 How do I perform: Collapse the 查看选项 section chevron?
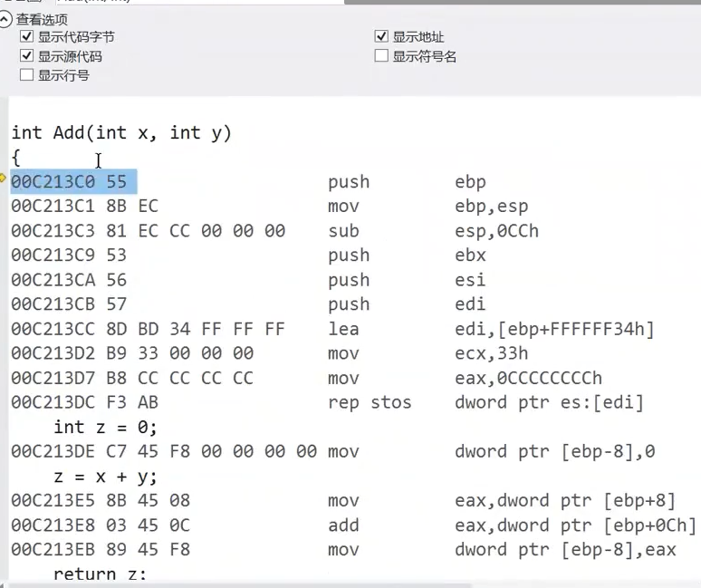(x=5, y=19)
